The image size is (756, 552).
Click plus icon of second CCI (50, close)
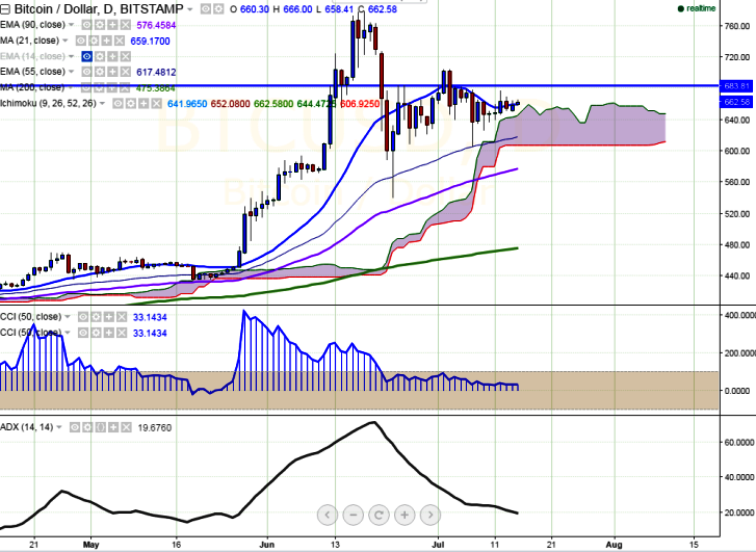click(109, 333)
